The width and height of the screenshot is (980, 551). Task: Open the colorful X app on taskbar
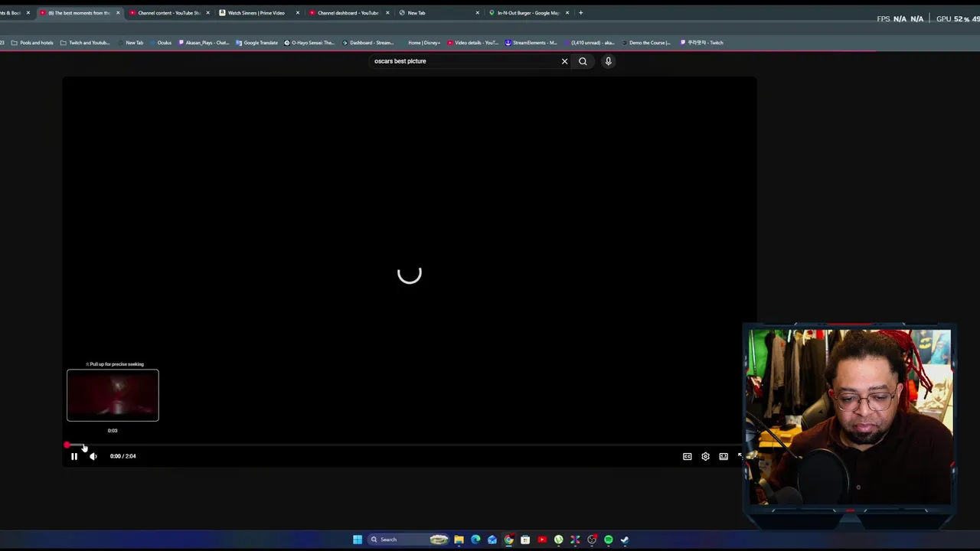[575, 540]
